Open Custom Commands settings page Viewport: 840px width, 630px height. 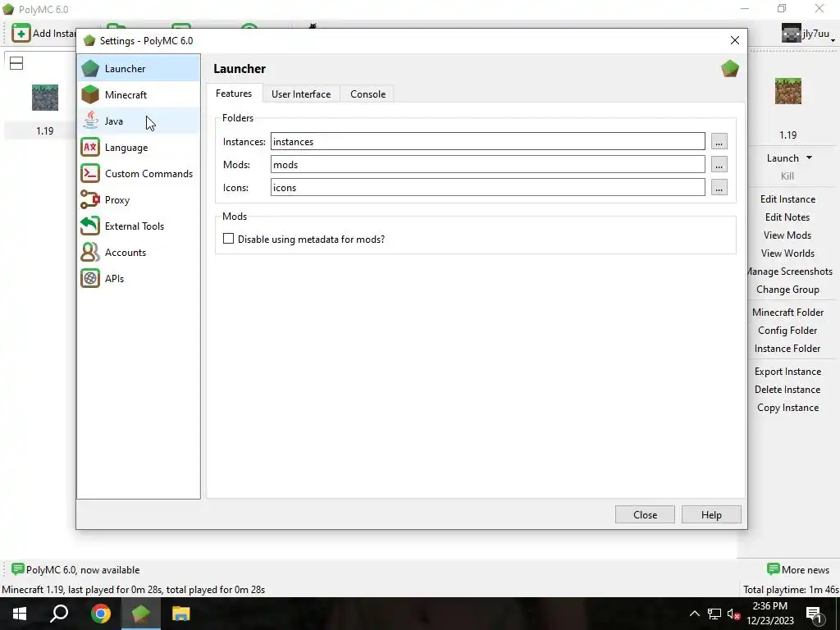pos(138,174)
